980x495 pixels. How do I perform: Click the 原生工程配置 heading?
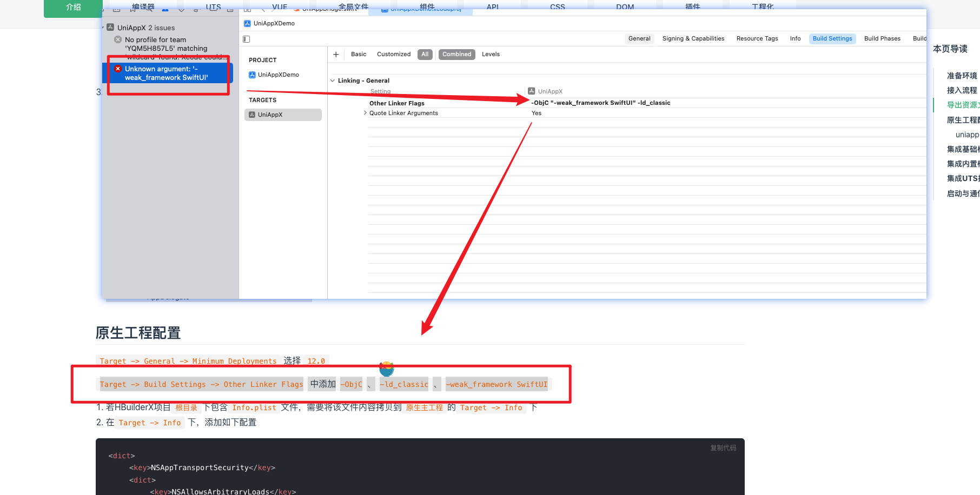tap(138, 333)
